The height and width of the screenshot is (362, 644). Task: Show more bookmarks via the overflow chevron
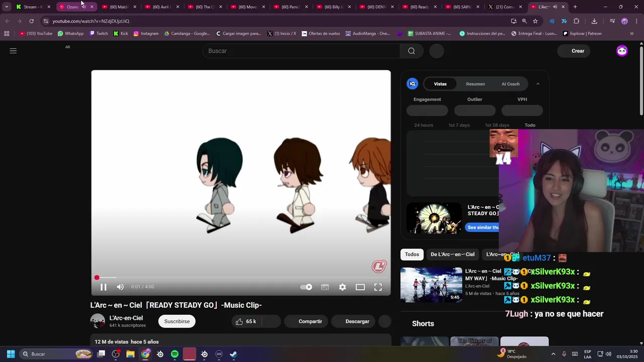tap(632, 34)
